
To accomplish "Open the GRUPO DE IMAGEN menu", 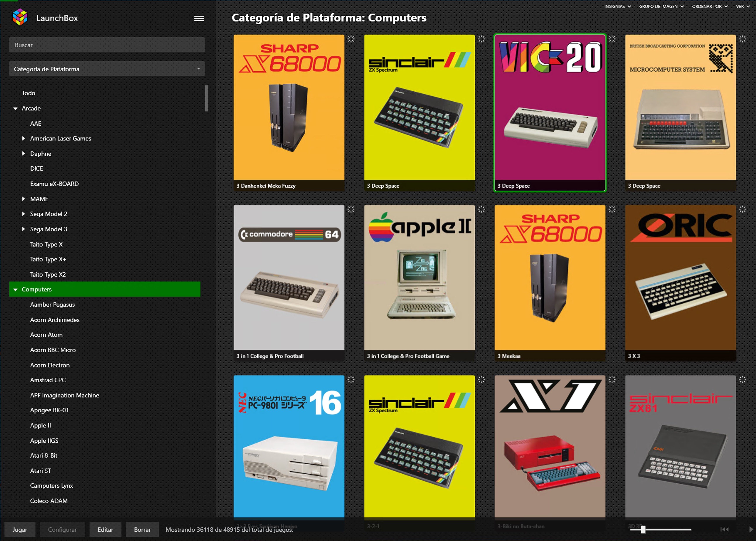I will [x=661, y=6].
